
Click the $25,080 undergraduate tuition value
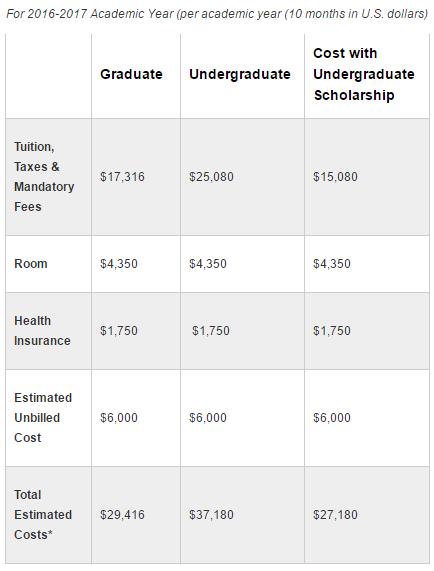tap(211, 177)
